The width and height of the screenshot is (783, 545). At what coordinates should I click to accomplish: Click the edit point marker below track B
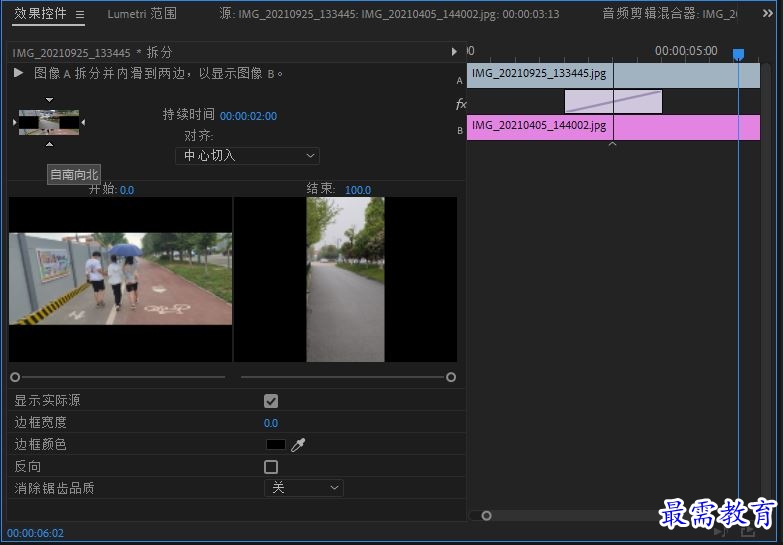pos(613,144)
